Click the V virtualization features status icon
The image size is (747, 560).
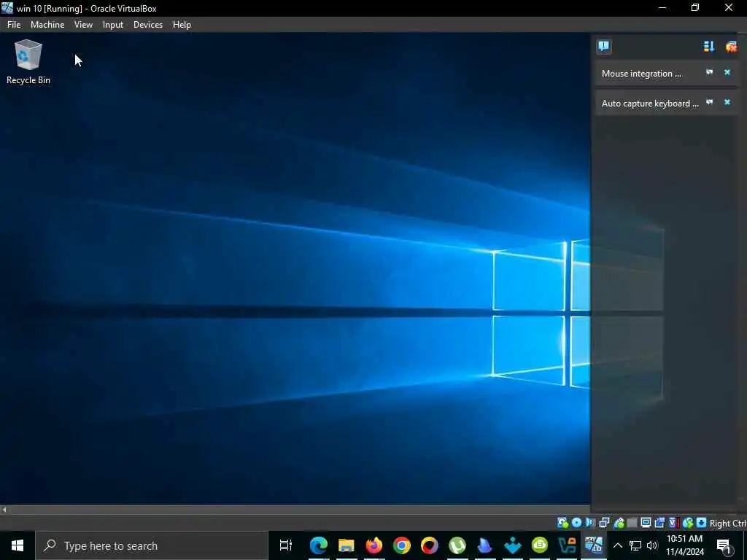coord(673,523)
